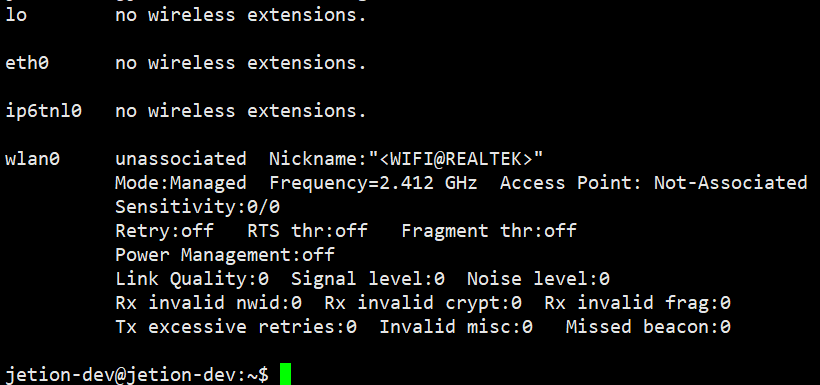The image size is (820, 385).
Task: Click the Power Management:off text
Action: (224, 255)
